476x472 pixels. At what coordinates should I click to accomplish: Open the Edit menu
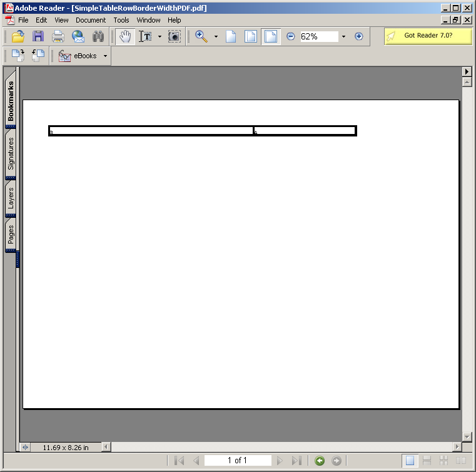41,20
